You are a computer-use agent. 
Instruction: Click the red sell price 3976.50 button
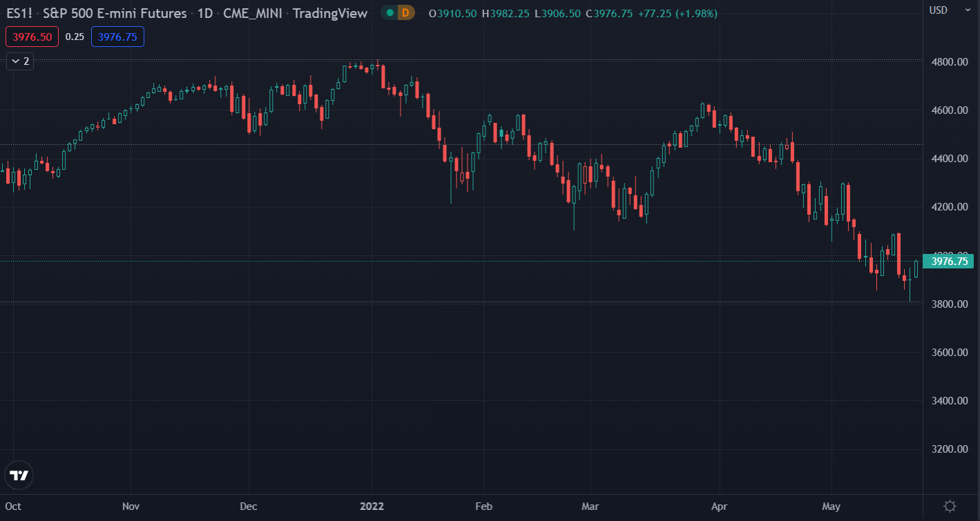[32, 37]
